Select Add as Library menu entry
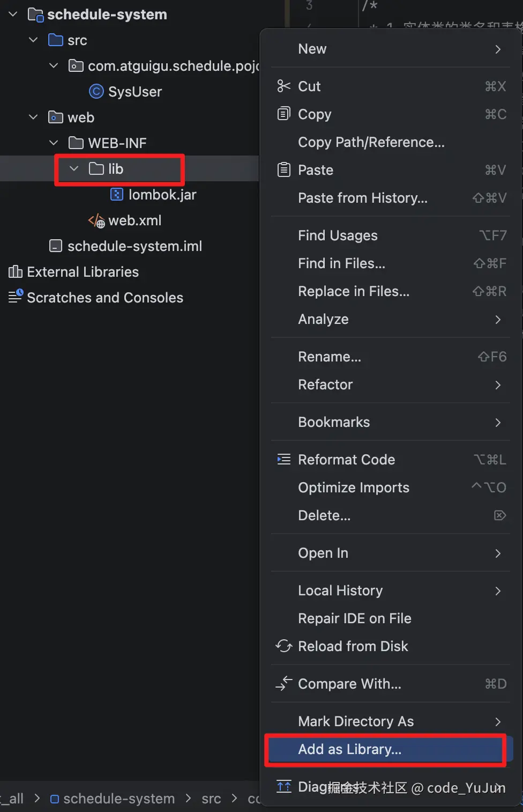Screen dimensions: 523x812 349,749
